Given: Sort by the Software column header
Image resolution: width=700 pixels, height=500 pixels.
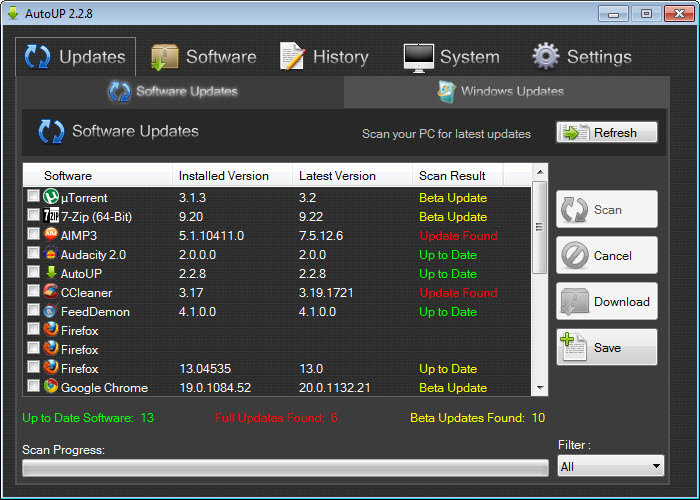Looking at the screenshot, I should pyautogui.click(x=98, y=175).
